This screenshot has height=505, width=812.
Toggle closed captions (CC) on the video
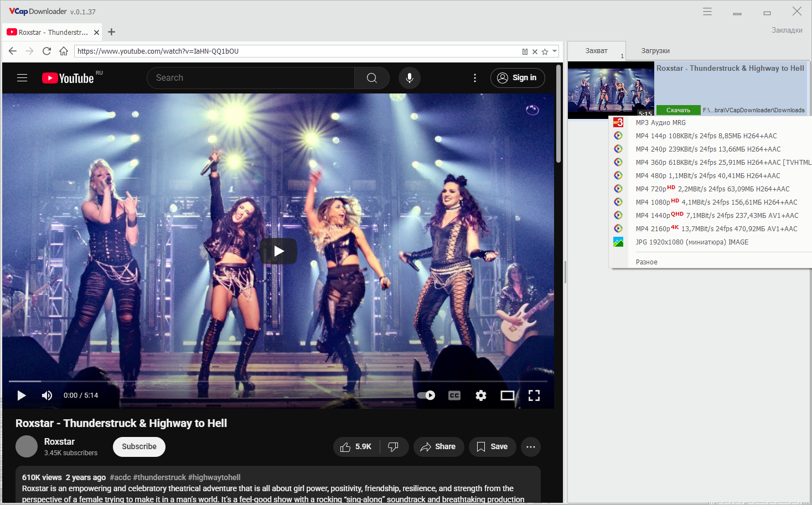coord(454,395)
